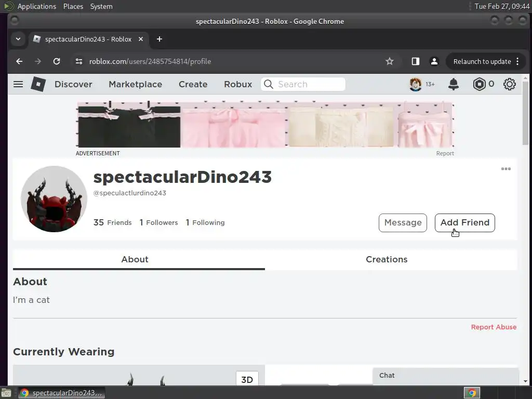
Task: Select Chrome window in the taskbar
Action: tap(61, 393)
